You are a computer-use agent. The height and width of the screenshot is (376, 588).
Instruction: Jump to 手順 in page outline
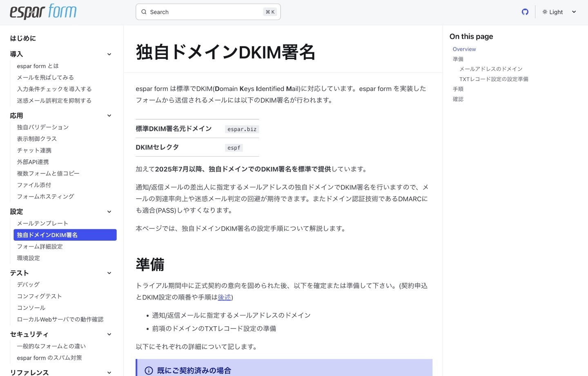tap(458, 89)
